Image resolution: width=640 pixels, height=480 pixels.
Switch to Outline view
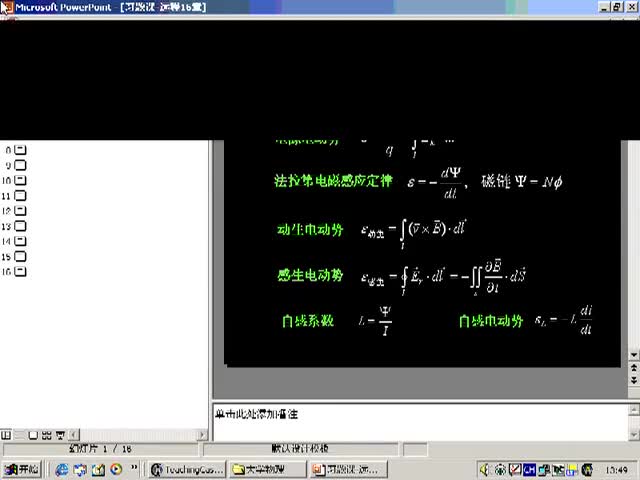point(19,435)
